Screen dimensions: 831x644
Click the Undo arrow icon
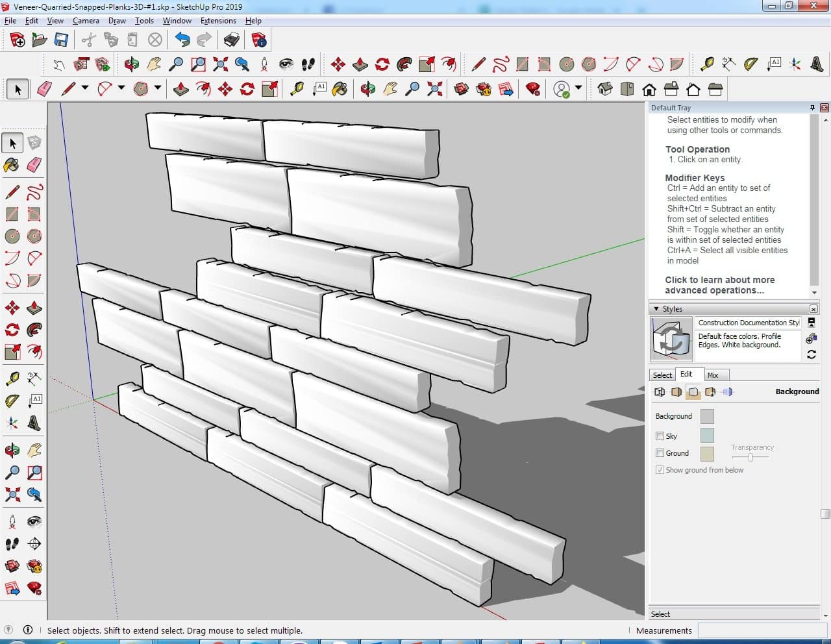tap(182, 40)
